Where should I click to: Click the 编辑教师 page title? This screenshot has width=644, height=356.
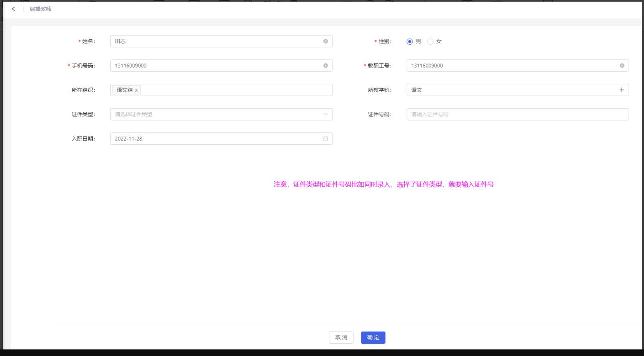click(x=41, y=9)
